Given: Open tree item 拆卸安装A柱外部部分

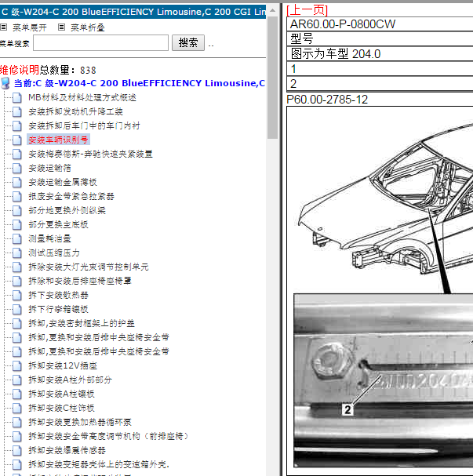Looking at the screenshot, I should coord(70,380).
